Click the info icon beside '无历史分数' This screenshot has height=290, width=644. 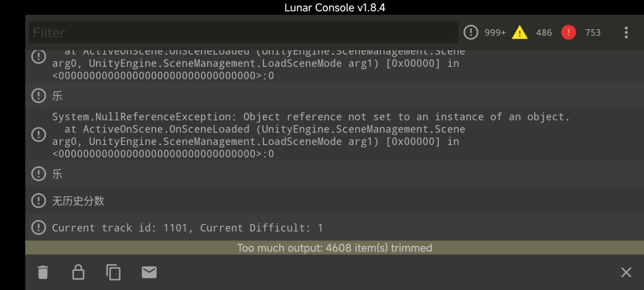39,201
